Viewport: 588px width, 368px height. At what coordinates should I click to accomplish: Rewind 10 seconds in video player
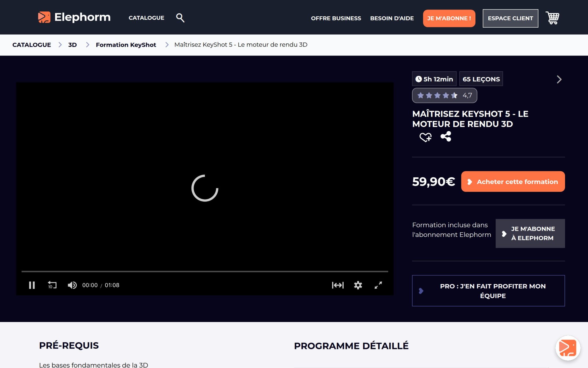click(52, 285)
